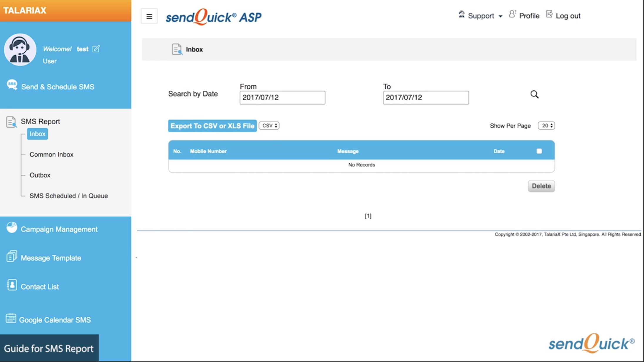Image resolution: width=644 pixels, height=362 pixels.
Task: Open Message Template menu
Action: point(51,258)
